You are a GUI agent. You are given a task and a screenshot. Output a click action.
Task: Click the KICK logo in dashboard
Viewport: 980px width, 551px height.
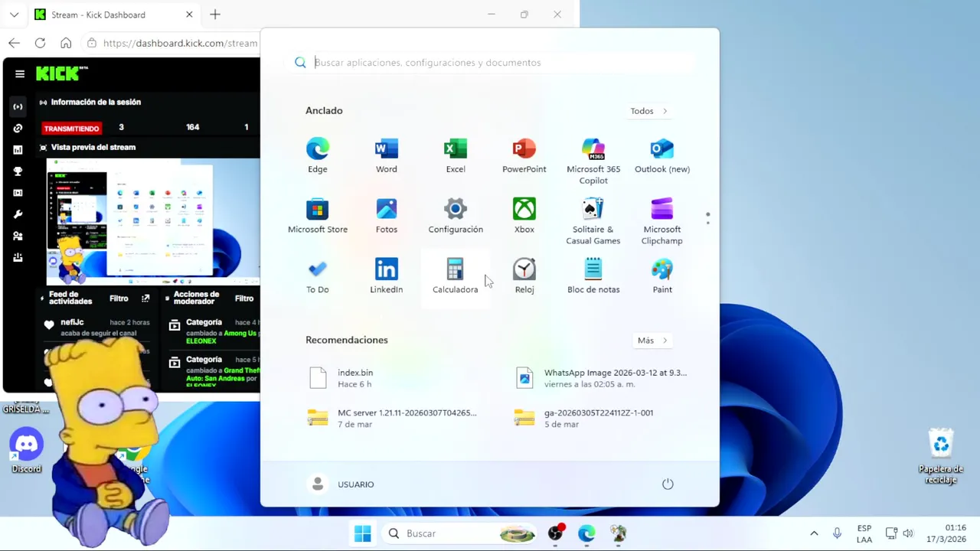coord(61,73)
